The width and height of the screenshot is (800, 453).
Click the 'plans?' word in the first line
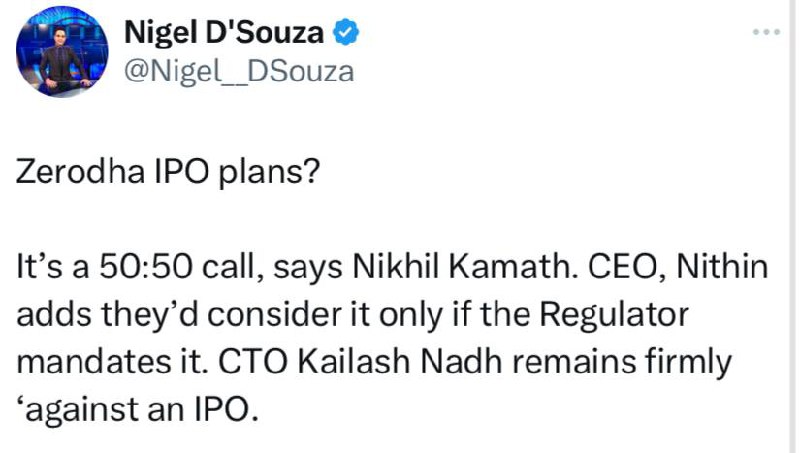[269, 173]
